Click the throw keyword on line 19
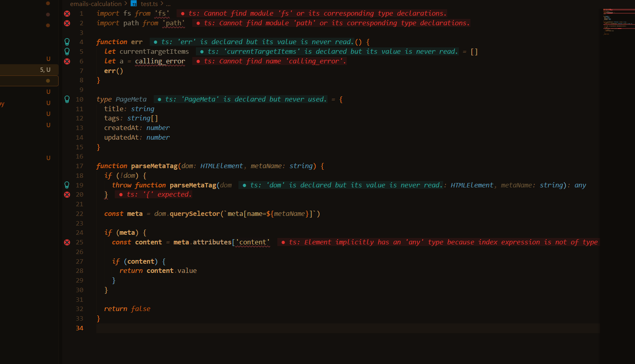635x364 pixels. click(x=122, y=185)
